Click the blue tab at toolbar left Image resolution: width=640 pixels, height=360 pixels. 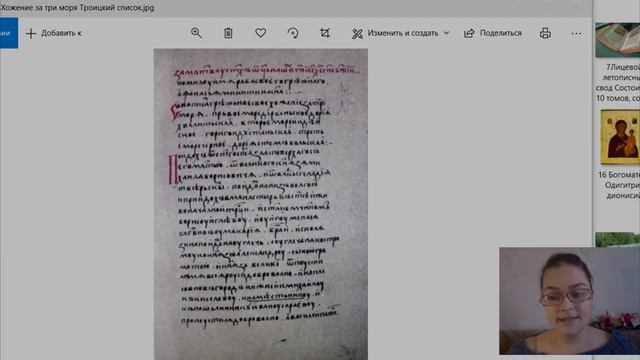click(x=9, y=33)
